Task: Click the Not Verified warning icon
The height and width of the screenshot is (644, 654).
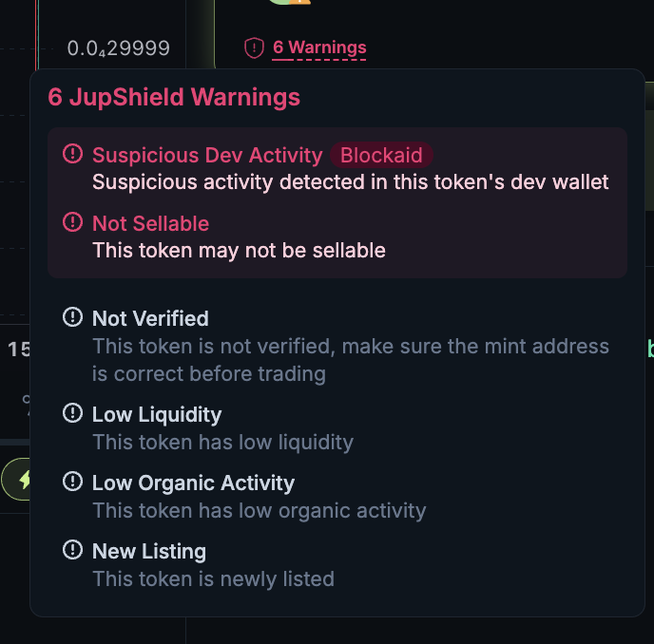Action: point(72,317)
